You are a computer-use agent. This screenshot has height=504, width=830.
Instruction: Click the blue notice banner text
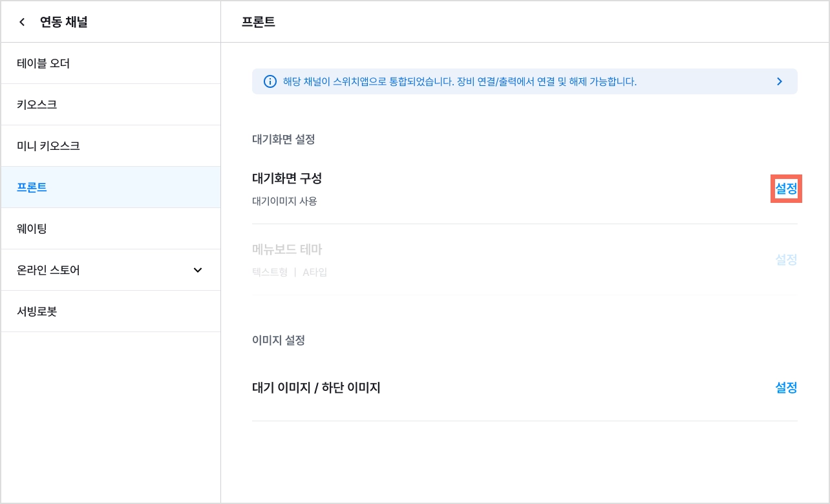point(460,81)
